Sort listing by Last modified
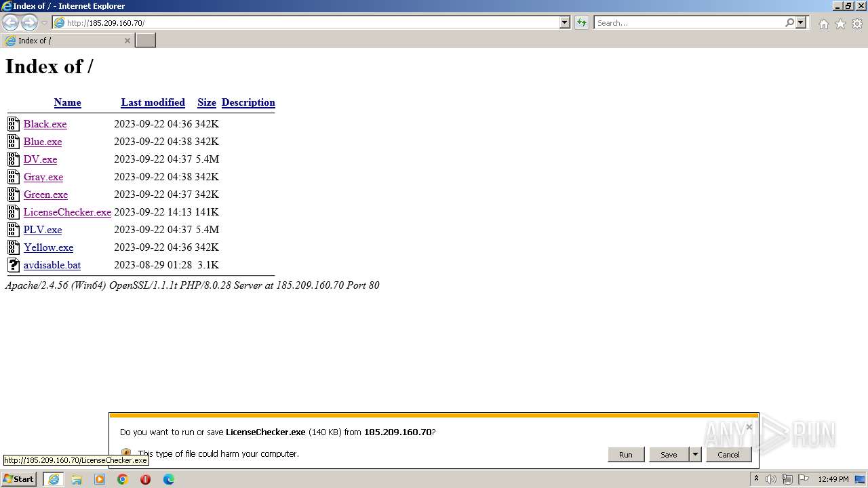Screen dimensions: 868x488 click(x=153, y=102)
